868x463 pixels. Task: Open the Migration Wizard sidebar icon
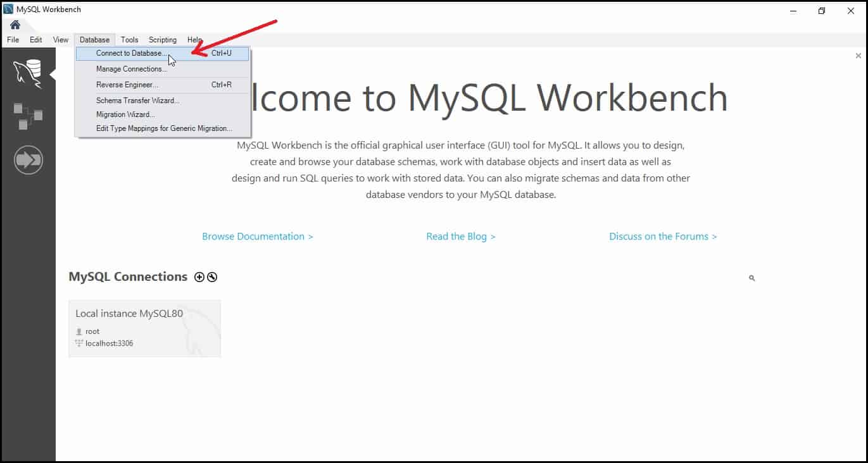click(x=28, y=159)
